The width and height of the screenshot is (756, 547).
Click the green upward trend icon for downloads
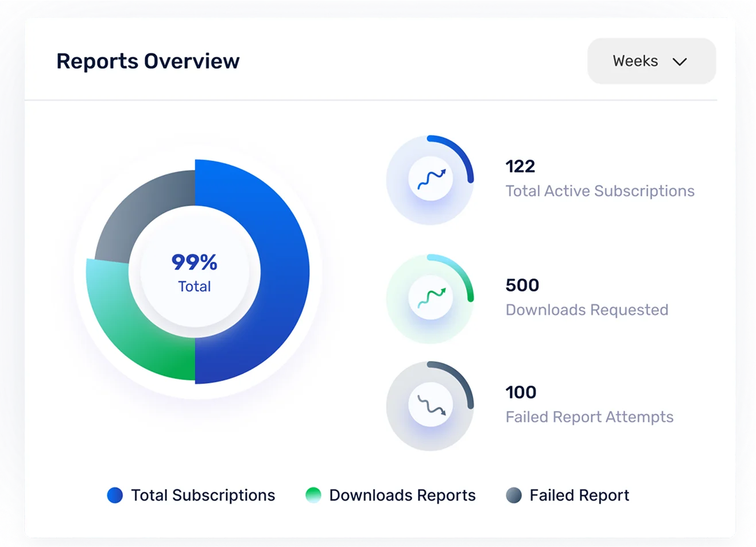[431, 298]
